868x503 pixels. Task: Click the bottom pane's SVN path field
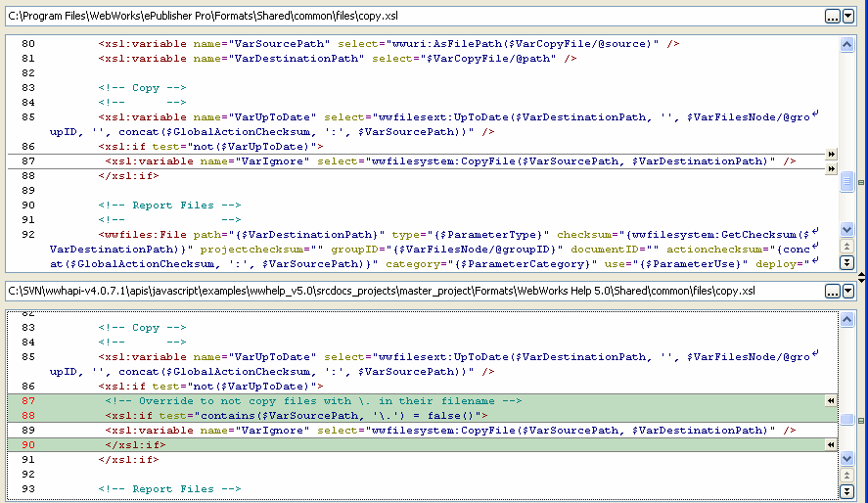tap(414, 291)
